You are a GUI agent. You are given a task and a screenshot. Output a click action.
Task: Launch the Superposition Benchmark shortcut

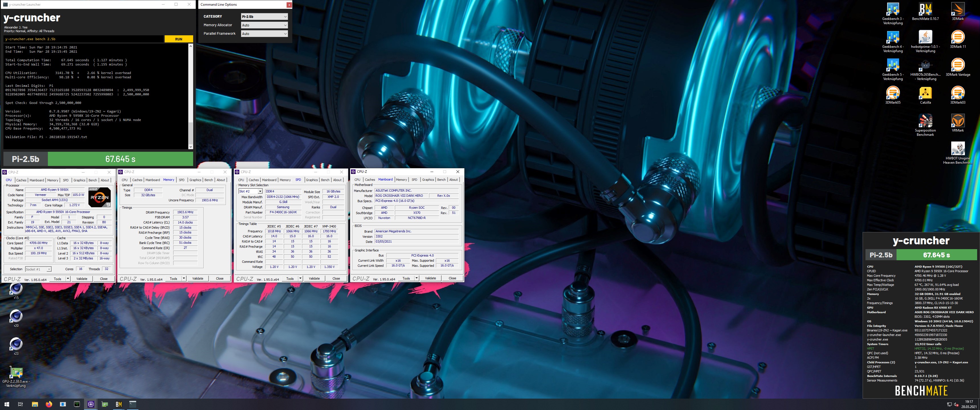pos(925,125)
